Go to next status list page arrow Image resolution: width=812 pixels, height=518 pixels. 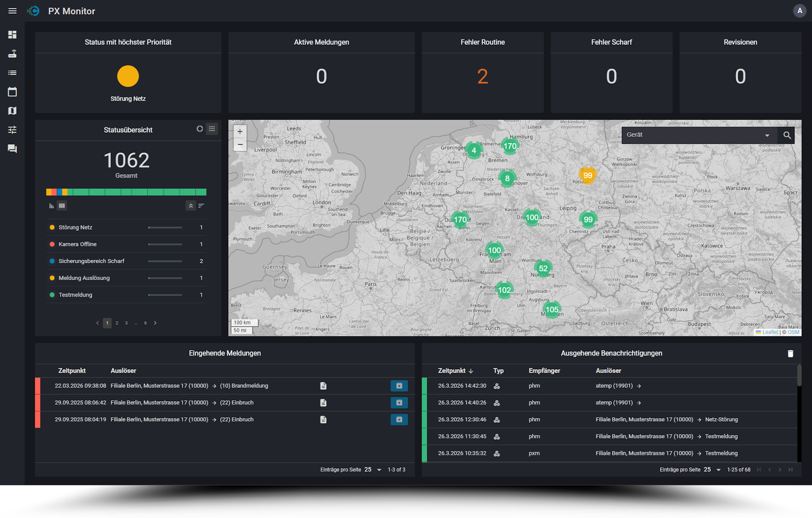click(155, 323)
